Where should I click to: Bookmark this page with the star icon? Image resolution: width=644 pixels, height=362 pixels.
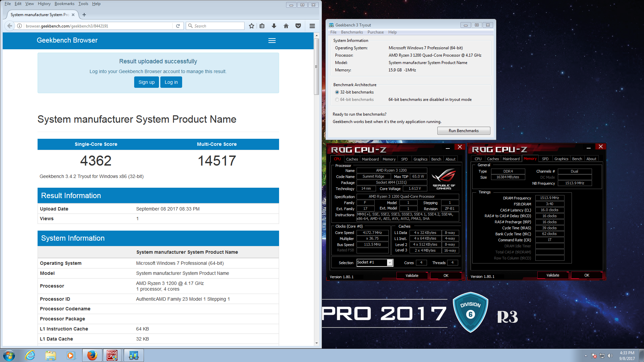pos(252,26)
